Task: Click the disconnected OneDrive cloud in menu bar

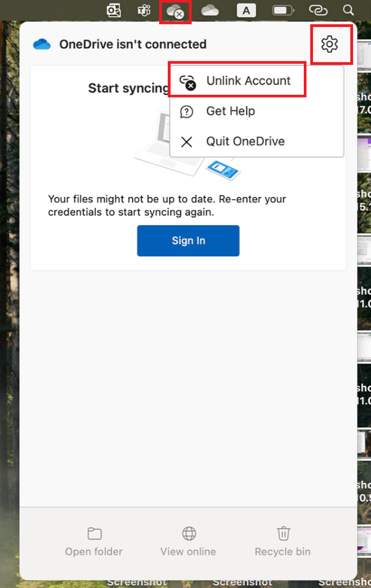Action: point(175,10)
